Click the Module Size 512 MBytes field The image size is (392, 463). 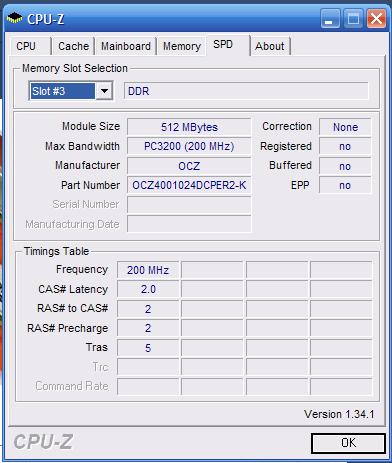tap(189, 127)
